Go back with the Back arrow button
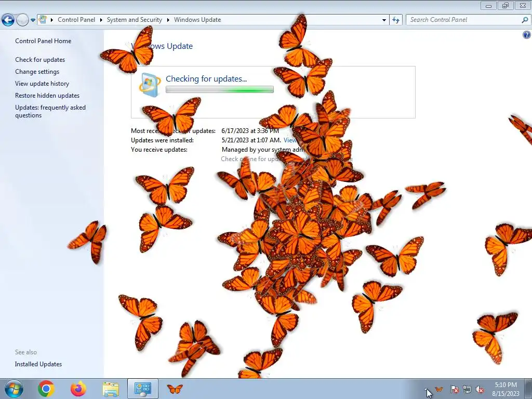 pyautogui.click(x=8, y=20)
